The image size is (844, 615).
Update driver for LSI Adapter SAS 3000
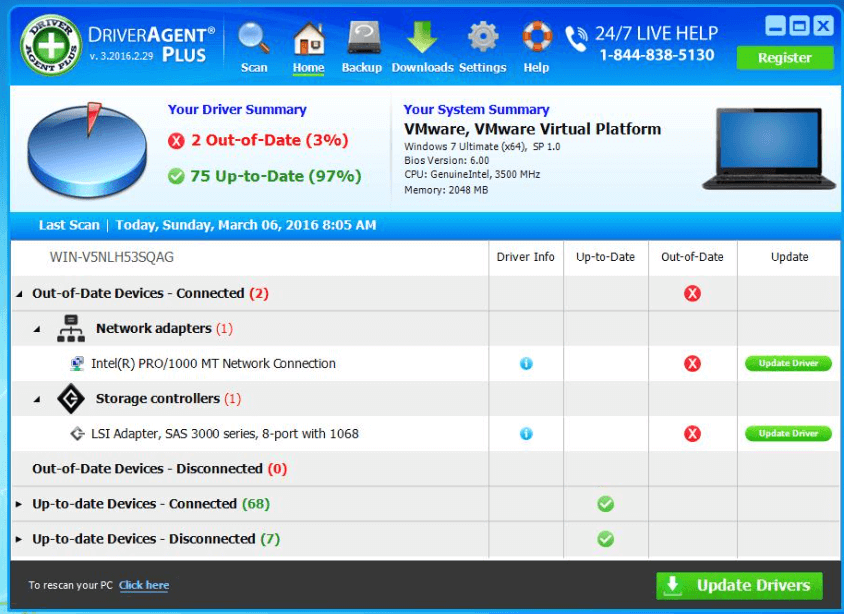[x=788, y=434]
